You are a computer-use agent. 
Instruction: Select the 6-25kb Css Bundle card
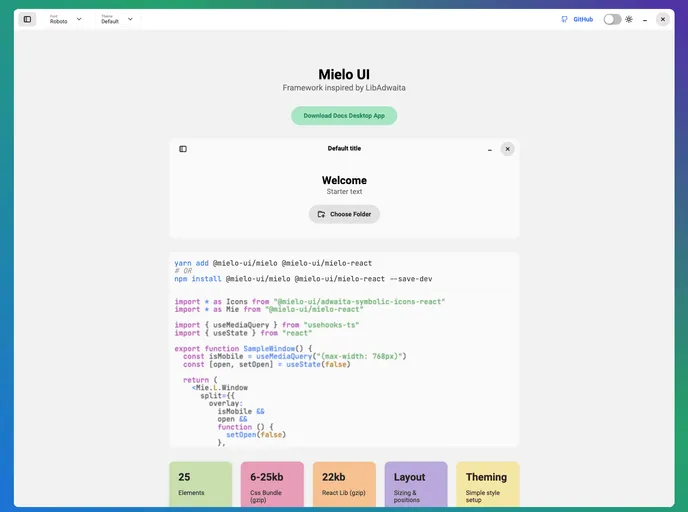[x=272, y=484]
